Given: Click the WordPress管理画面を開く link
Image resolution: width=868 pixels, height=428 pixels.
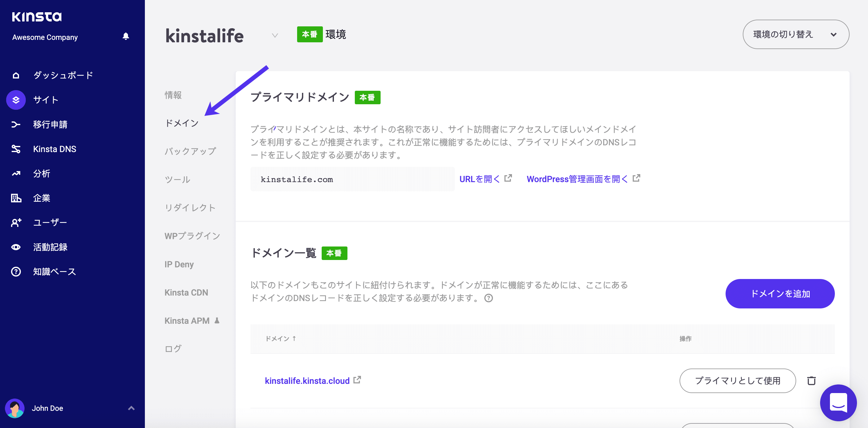Looking at the screenshot, I should click(x=578, y=179).
